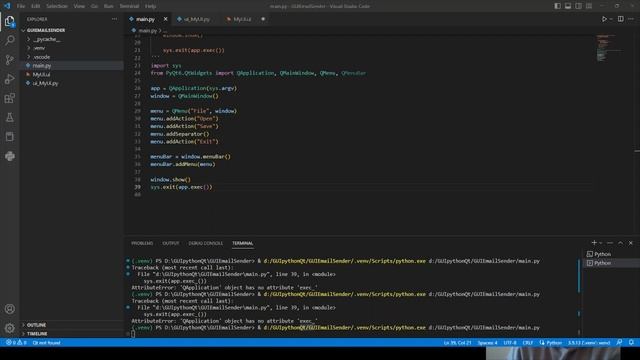Switch to the Terminal panel tab
The image size is (640, 360).
[x=242, y=243]
